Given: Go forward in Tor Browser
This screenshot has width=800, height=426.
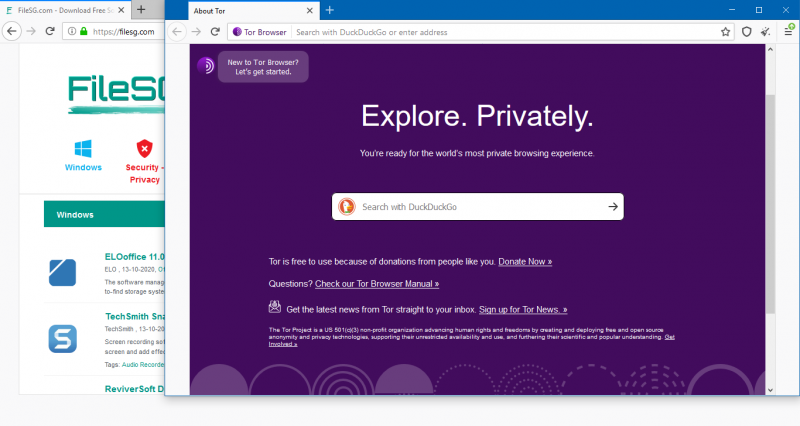Looking at the screenshot, I should coord(196,32).
